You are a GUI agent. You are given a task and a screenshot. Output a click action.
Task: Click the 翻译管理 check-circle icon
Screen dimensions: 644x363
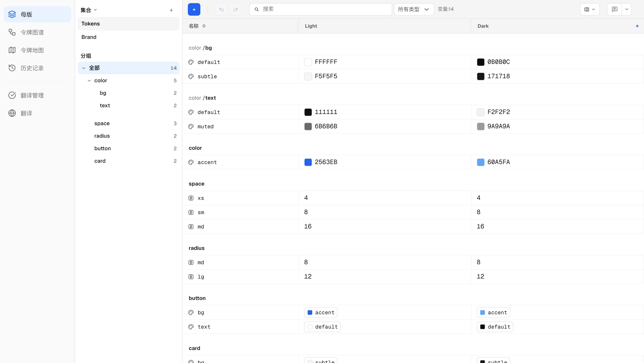coord(12,95)
